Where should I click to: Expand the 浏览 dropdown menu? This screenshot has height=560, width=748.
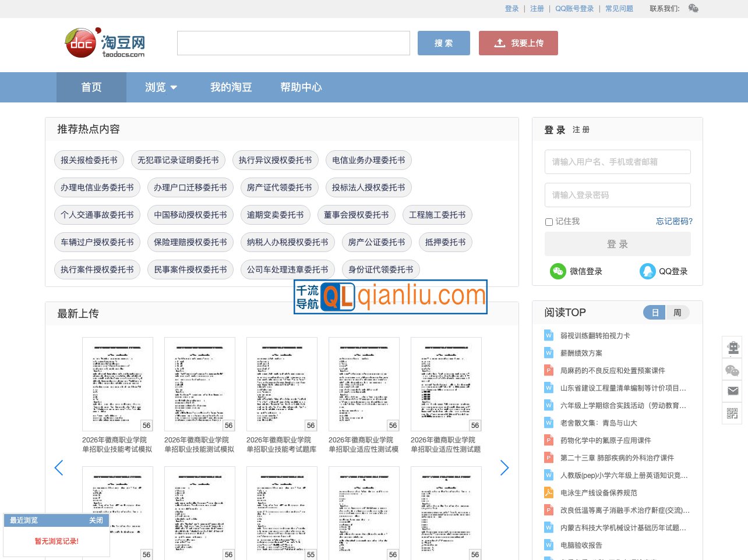(161, 87)
